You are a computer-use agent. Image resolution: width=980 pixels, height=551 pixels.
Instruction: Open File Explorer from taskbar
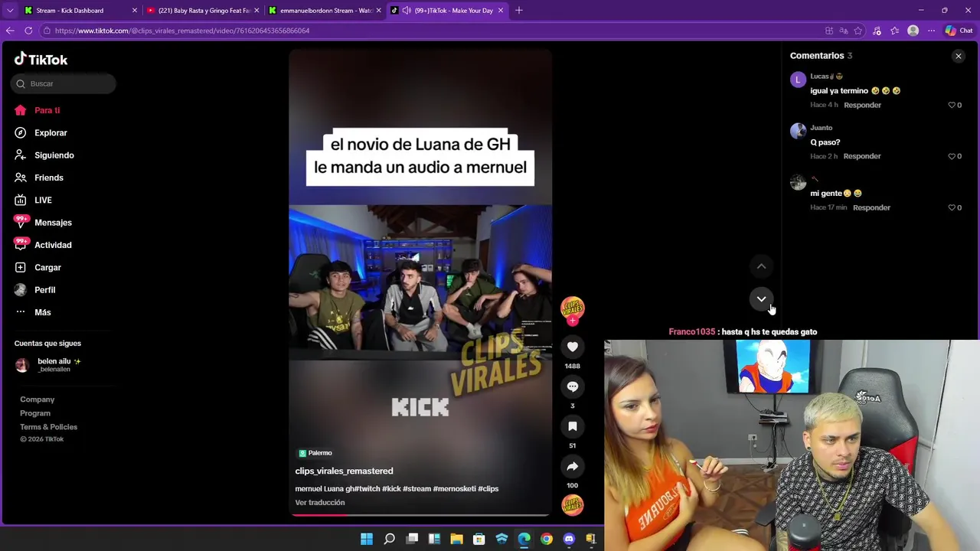457,540
